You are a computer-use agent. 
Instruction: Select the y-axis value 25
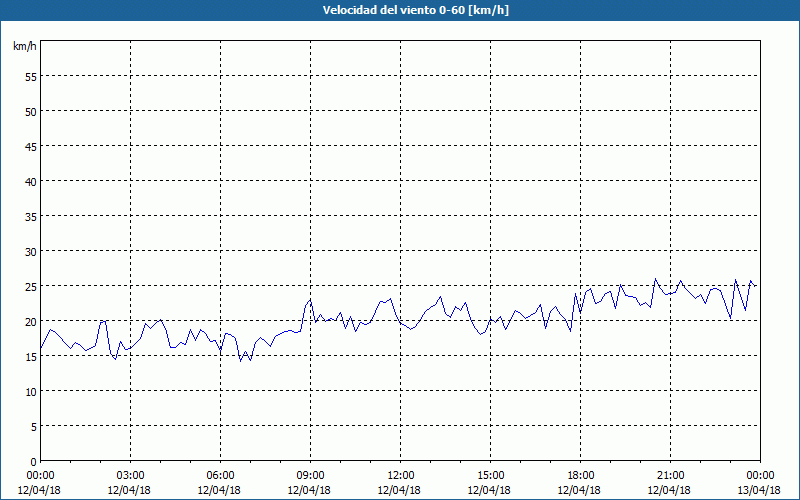pyautogui.click(x=31, y=286)
